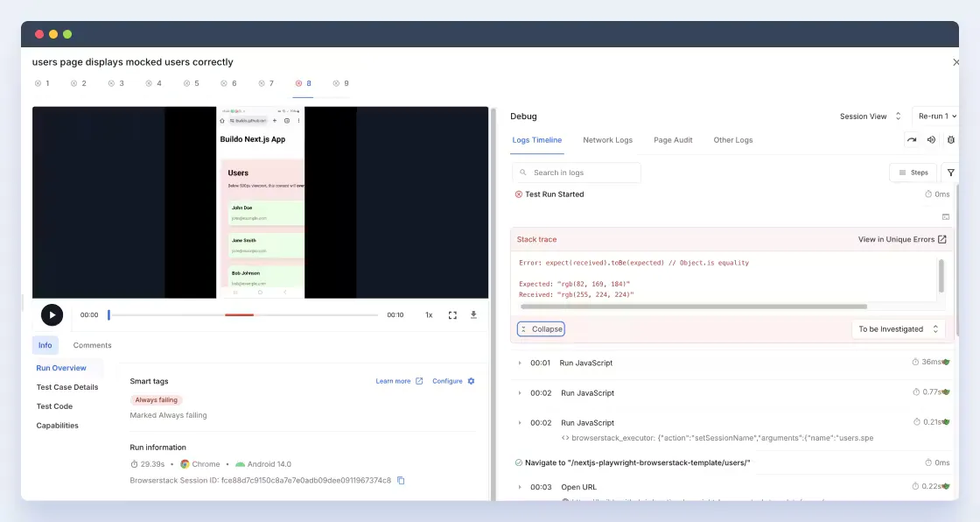980x522 pixels.
Task: Click the Chrome browser icon in run information
Action: (x=185, y=464)
